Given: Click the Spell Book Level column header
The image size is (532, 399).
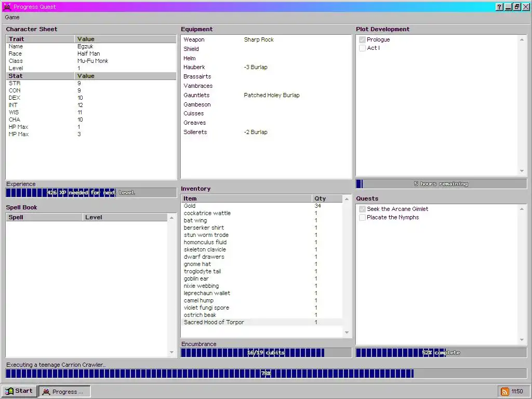Looking at the screenshot, I should [x=125, y=218].
